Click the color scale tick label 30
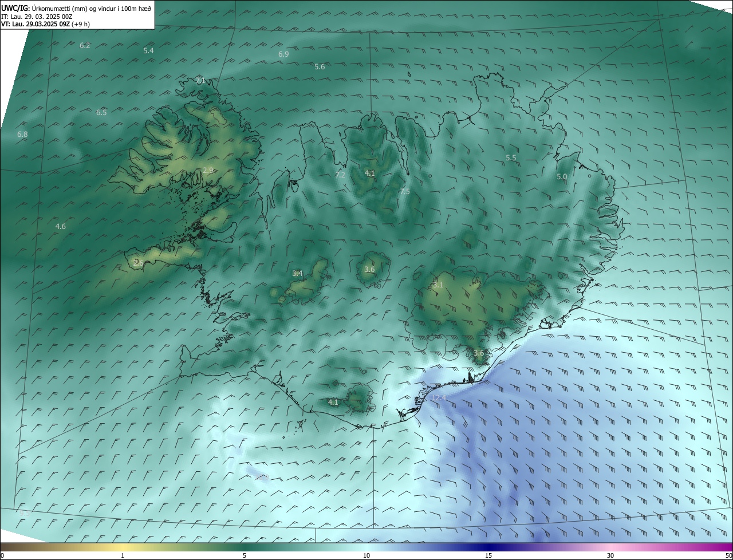Viewport: 733px width, 560px height. pos(610,555)
